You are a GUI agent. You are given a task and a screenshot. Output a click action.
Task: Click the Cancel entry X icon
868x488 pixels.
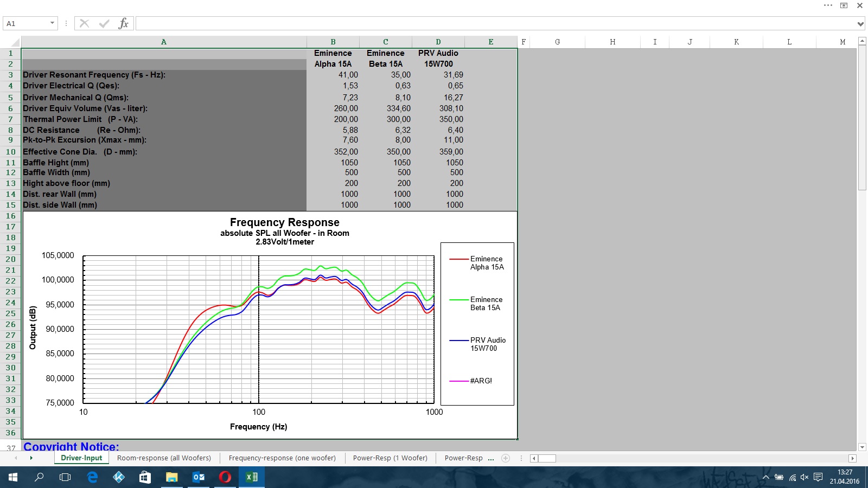pos(84,23)
